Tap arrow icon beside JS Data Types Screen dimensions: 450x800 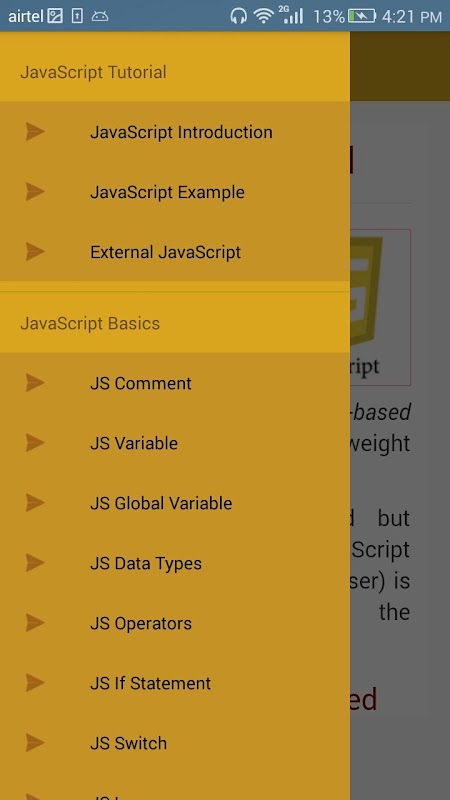pyautogui.click(x=35, y=563)
